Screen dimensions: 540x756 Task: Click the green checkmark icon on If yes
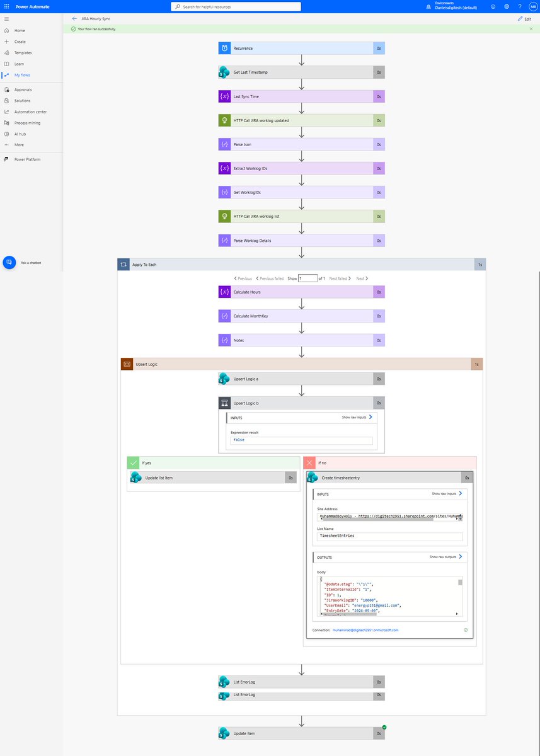click(x=133, y=462)
